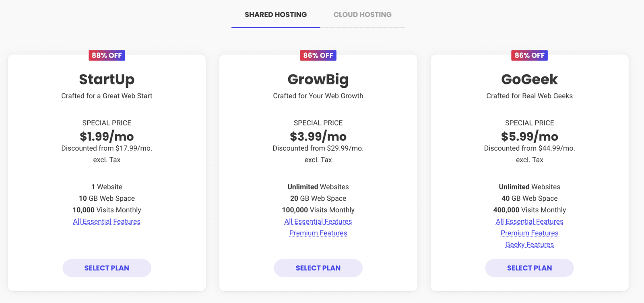Image resolution: width=644 pixels, height=303 pixels.
Task: Open All Essential Features under StartUp
Action: tap(107, 222)
